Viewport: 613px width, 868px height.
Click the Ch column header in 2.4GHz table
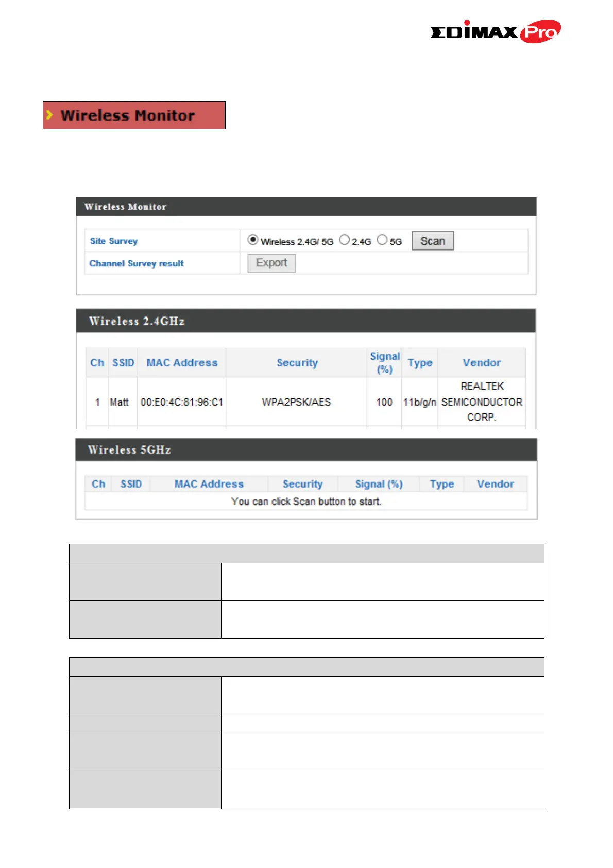[x=97, y=363]
